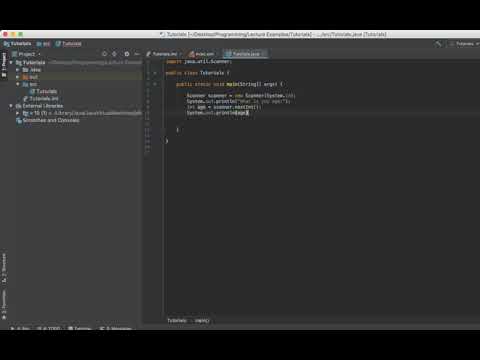
Task: Expand the out folder in the tree
Action: click(18, 77)
